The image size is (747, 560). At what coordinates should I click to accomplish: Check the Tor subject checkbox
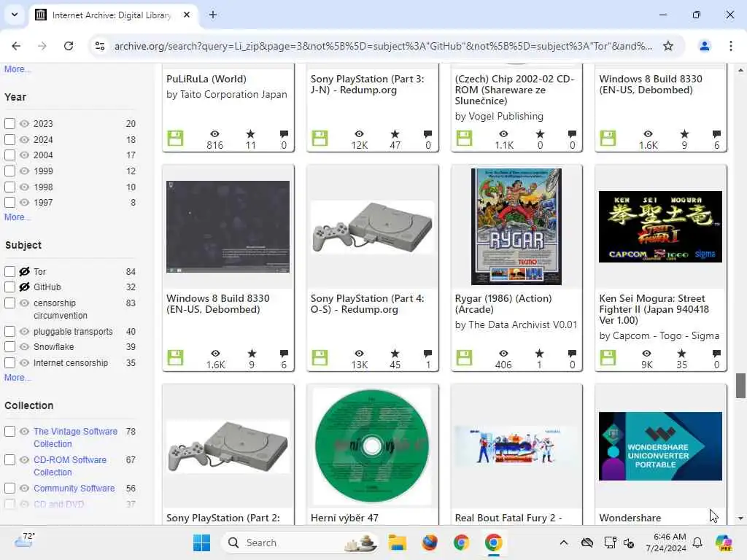click(x=9, y=271)
